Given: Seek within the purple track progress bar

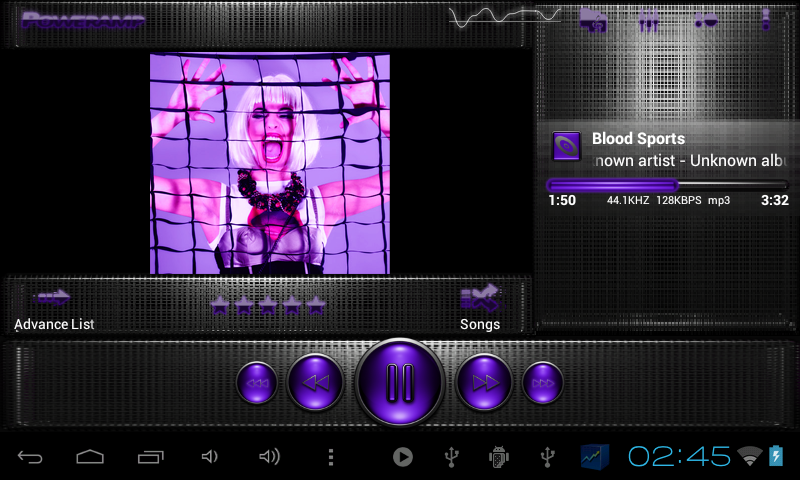Looking at the screenshot, I should pos(667,185).
